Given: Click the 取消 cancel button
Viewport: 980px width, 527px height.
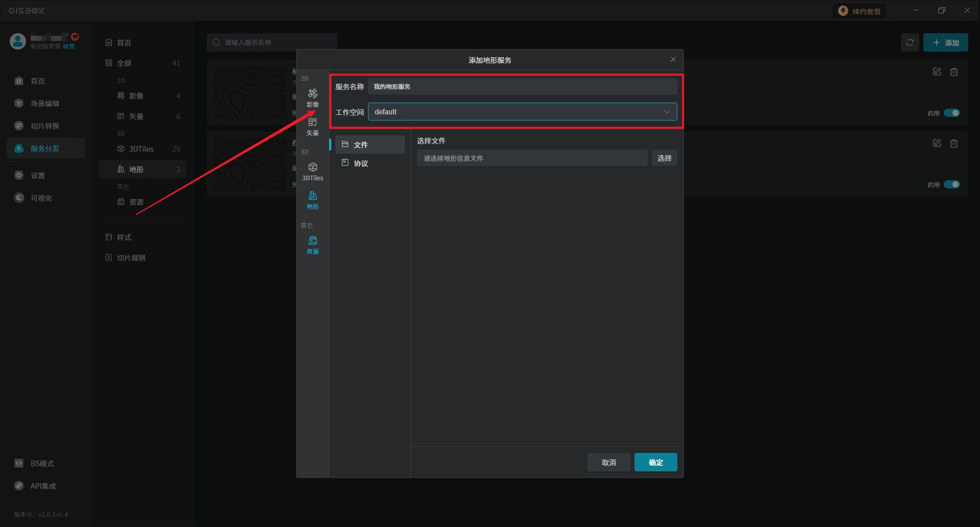Looking at the screenshot, I should (608, 462).
